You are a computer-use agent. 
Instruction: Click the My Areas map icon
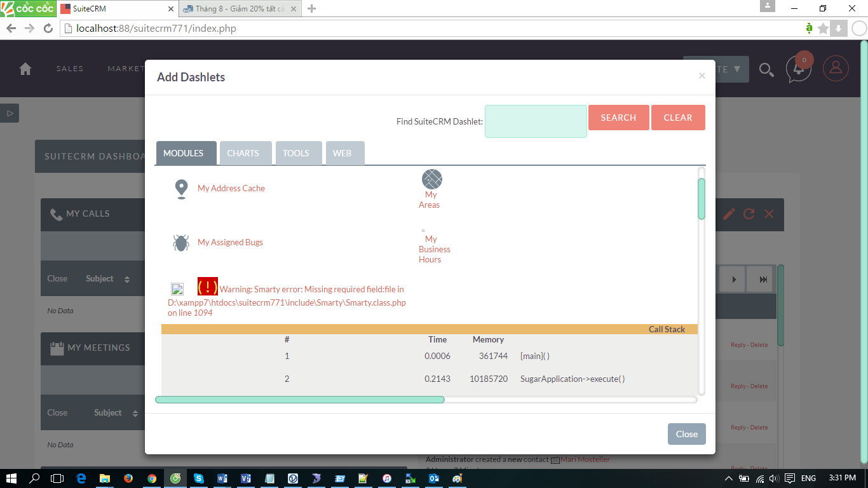point(432,179)
